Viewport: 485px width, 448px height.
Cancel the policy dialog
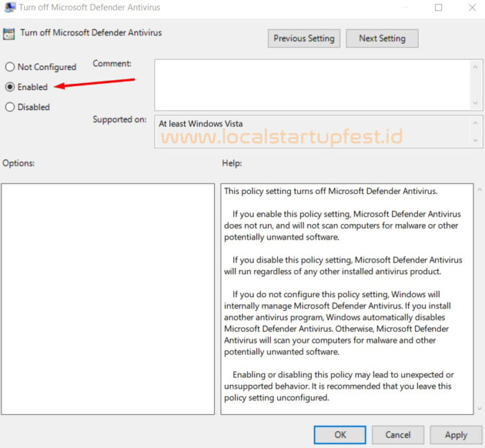[x=398, y=435]
